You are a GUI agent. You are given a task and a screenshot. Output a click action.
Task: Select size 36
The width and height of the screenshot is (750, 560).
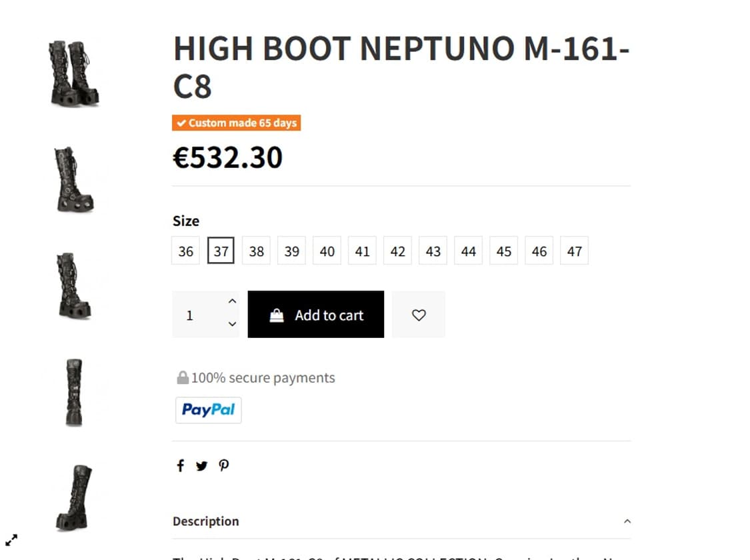pyautogui.click(x=185, y=251)
